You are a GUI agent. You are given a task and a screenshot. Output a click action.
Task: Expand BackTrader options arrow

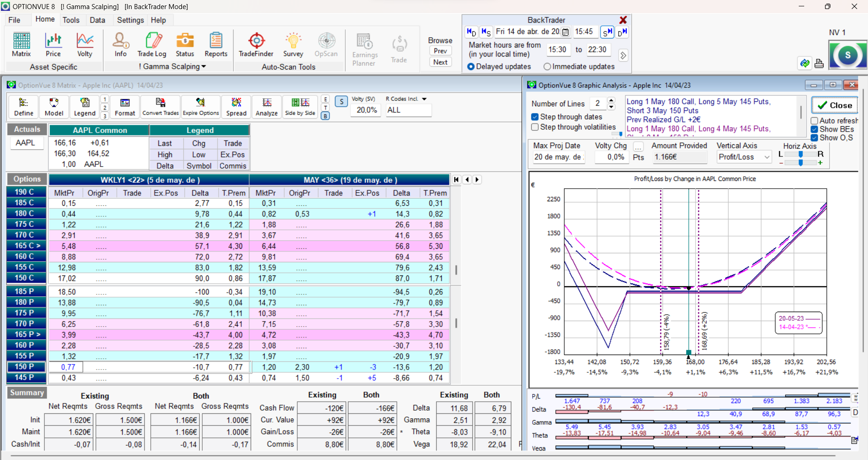[x=623, y=55]
